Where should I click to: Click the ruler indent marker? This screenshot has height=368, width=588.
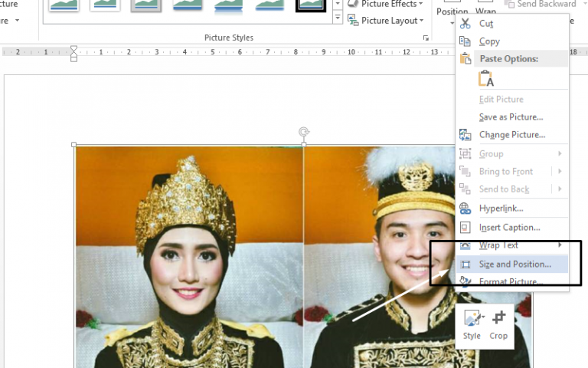coord(73,54)
